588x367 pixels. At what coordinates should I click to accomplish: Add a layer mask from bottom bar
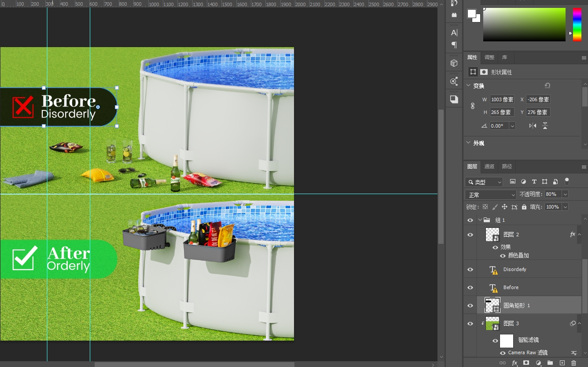coord(526,363)
